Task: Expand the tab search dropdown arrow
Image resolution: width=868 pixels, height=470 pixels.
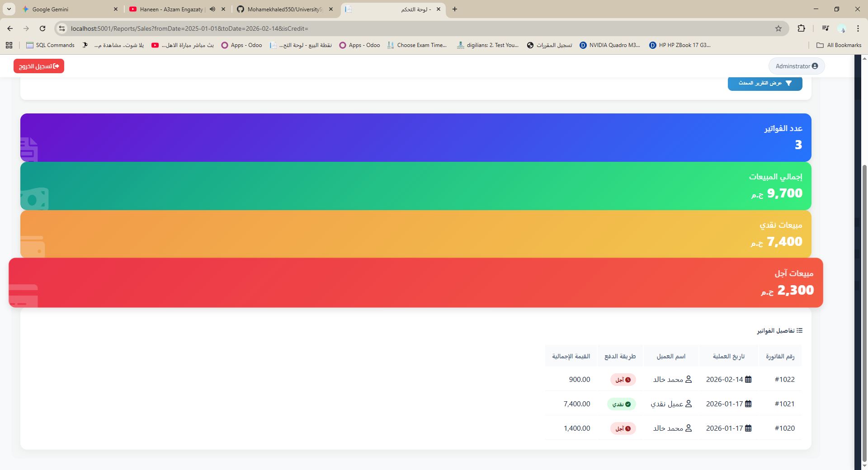Action: [9, 9]
